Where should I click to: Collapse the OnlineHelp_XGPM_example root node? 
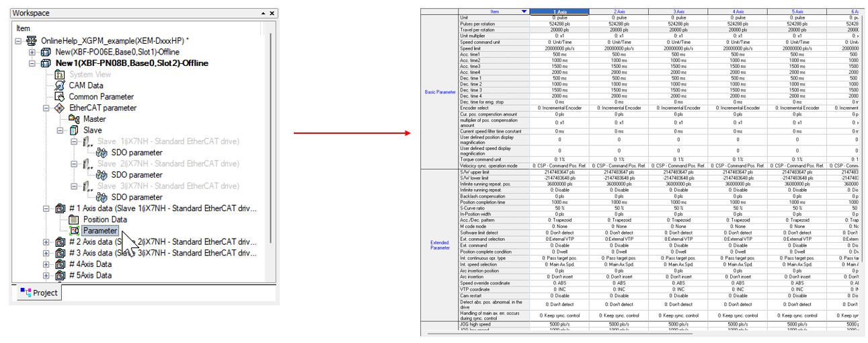pyautogui.click(x=19, y=42)
